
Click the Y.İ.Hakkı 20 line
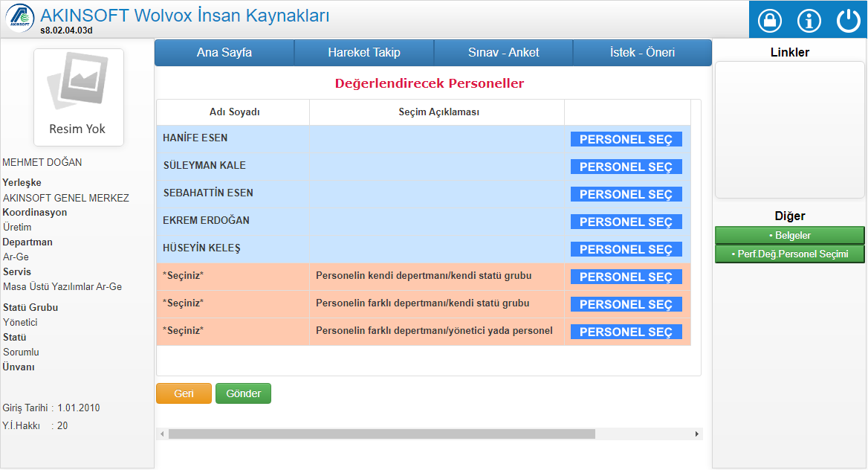(35, 425)
